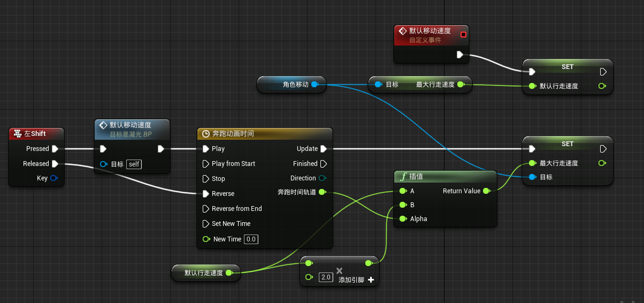Click the Key output pin on 左Shift node
The height and width of the screenshot is (303, 644).
click(x=53, y=178)
